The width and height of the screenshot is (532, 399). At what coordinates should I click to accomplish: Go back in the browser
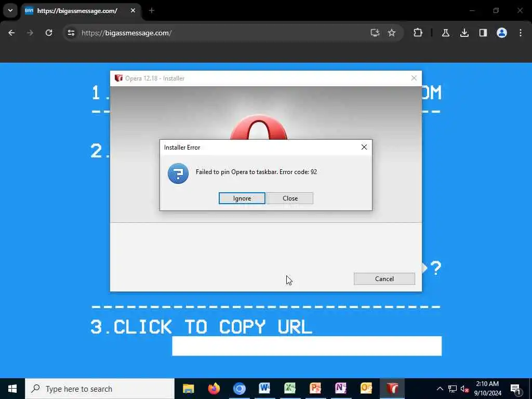(11, 33)
